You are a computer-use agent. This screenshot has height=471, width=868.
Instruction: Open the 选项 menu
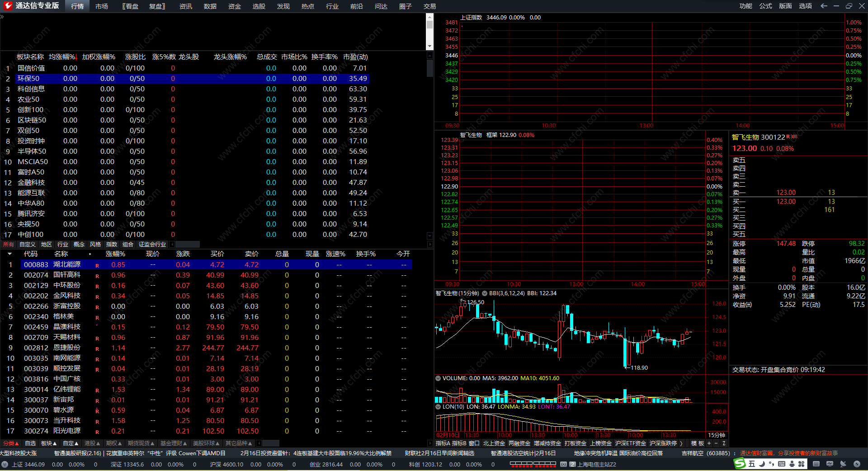[x=806, y=6]
